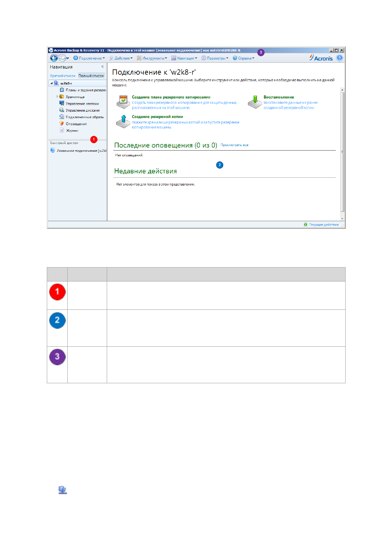Open Создание резервной копии

157,117
